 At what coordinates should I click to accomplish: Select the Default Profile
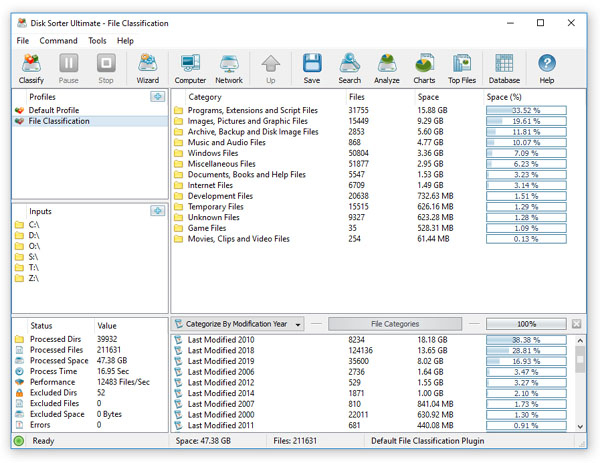[54, 110]
